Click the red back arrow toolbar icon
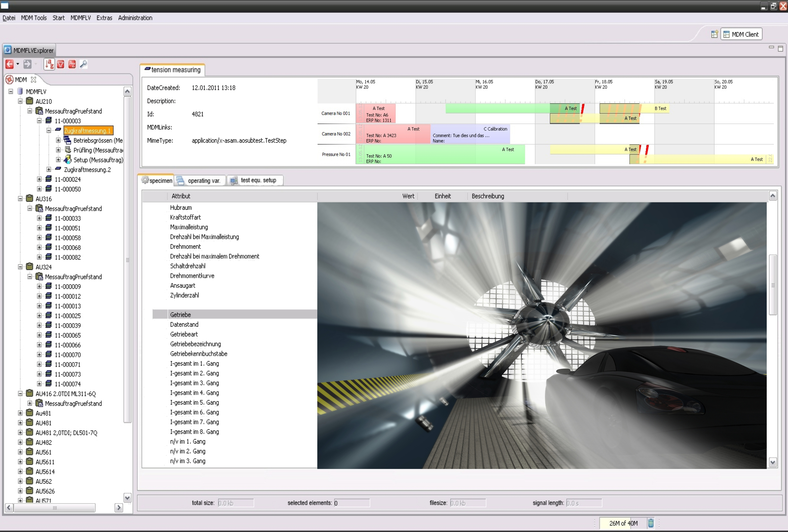This screenshot has width=788, height=532. tap(9, 64)
